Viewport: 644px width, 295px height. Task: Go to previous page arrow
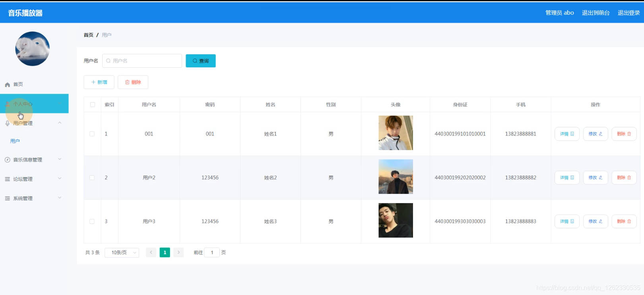[151, 252]
